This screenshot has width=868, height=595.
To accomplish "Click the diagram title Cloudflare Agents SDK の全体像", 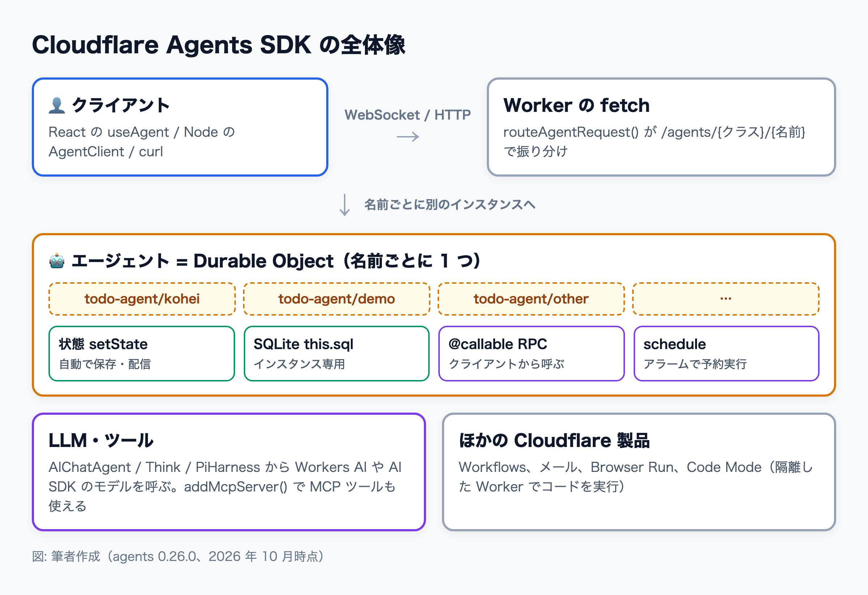I will coord(218,45).
